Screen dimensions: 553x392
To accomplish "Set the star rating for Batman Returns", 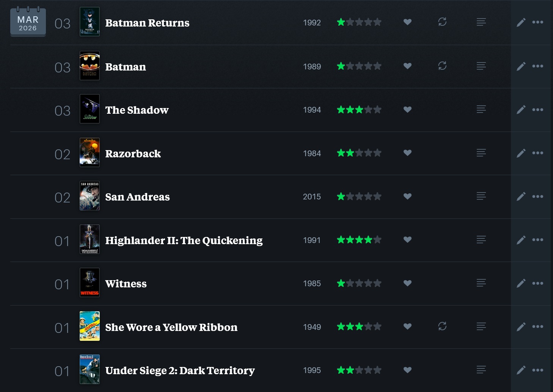I will (x=359, y=22).
